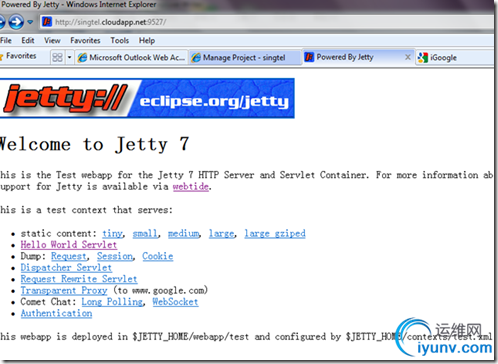Click the Favorites toolbar button
Image resolution: width=498 pixels, height=364 pixels.
click(18, 56)
